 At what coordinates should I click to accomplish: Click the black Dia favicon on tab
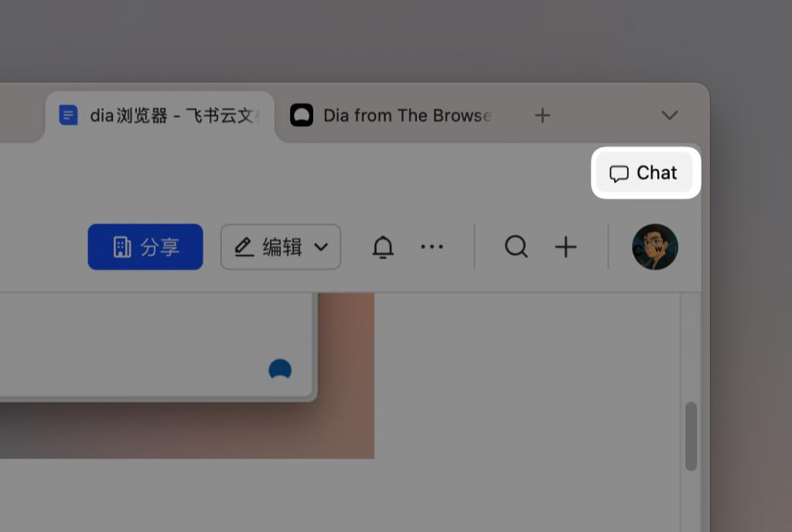(302, 115)
